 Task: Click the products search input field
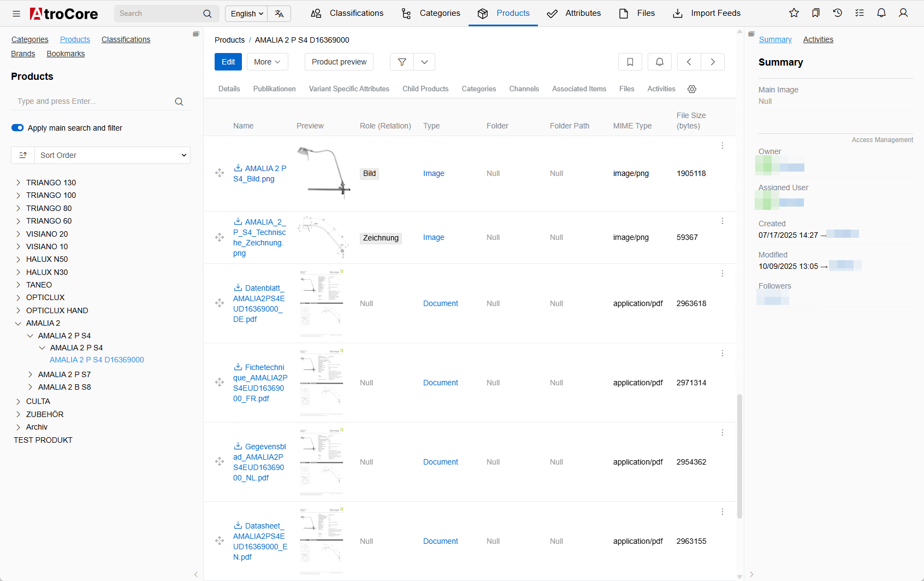tap(93, 101)
